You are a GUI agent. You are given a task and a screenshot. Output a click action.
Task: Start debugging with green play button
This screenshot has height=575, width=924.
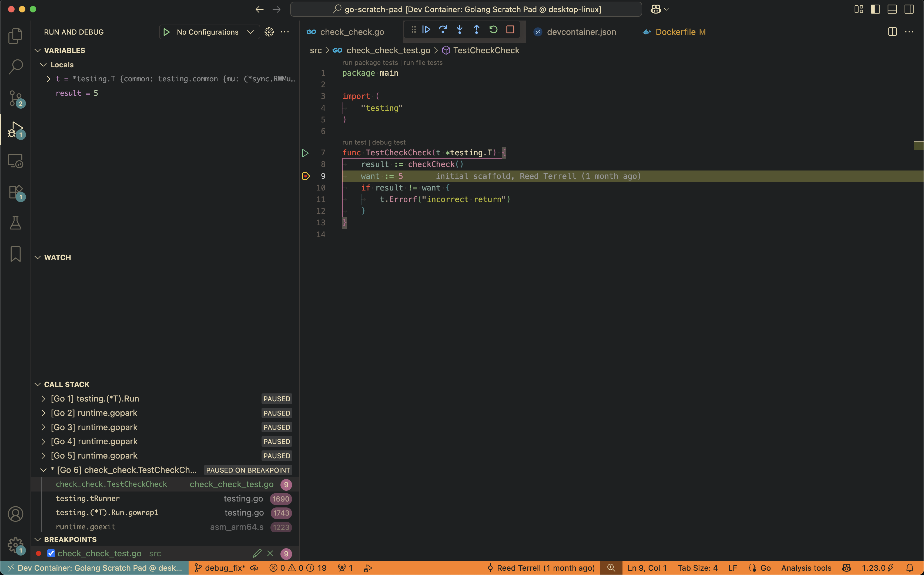[x=166, y=32]
